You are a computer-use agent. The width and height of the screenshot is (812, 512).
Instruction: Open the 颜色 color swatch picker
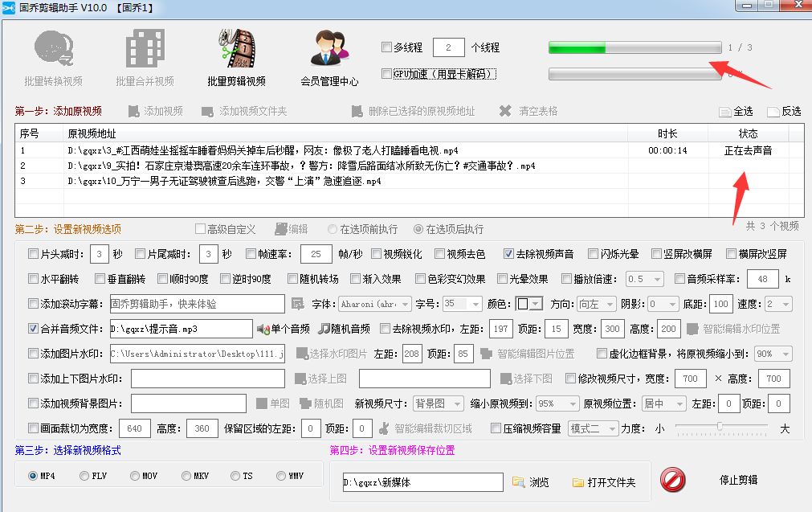[x=529, y=304]
